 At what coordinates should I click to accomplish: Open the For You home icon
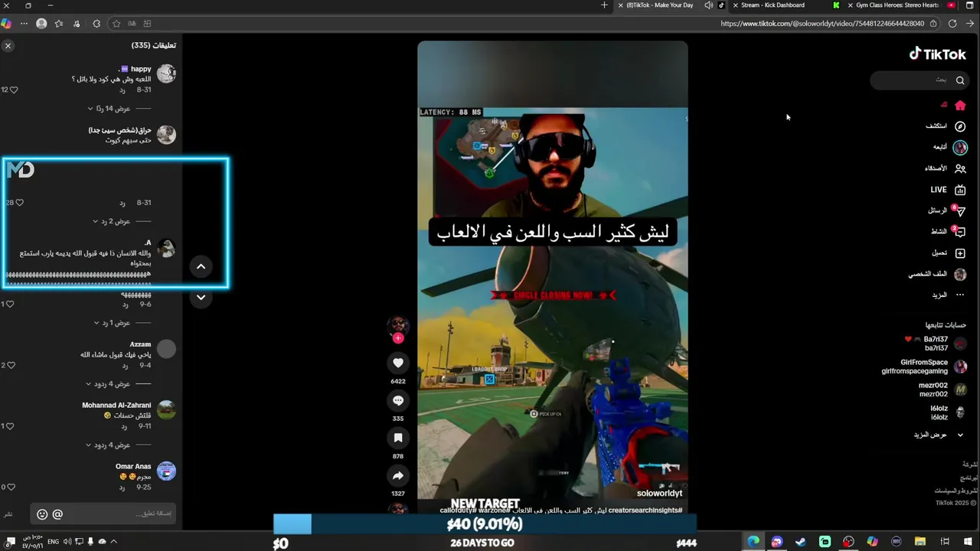pos(960,106)
